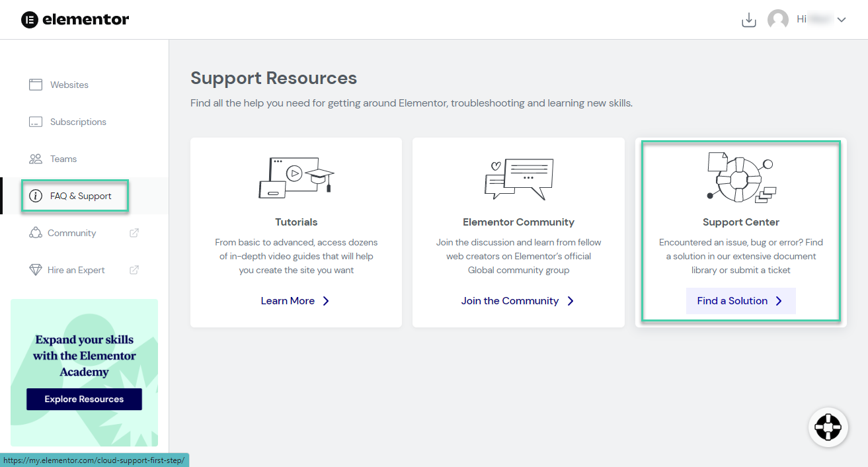
Task: Click the Support Center lifebuoy illustration
Action: (x=740, y=177)
